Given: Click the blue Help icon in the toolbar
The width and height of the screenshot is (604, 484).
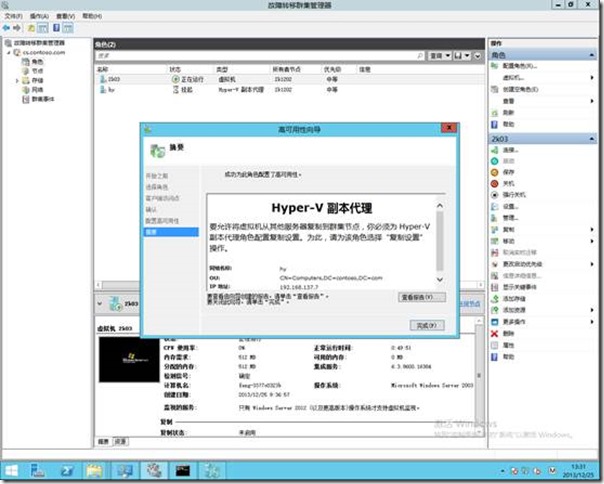Looking at the screenshot, I should click(56, 28).
